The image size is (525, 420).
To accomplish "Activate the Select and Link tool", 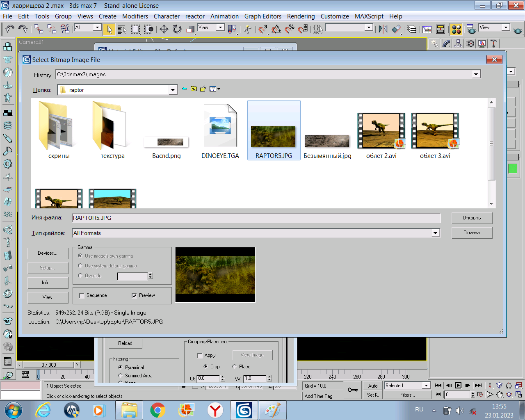I will pos(39,29).
